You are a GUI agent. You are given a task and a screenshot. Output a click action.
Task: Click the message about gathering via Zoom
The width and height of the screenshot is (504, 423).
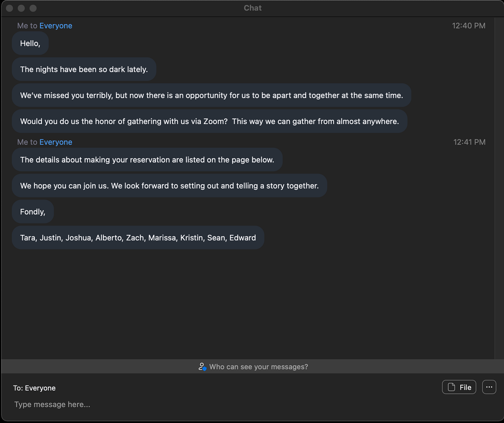pyautogui.click(x=210, y=121)
